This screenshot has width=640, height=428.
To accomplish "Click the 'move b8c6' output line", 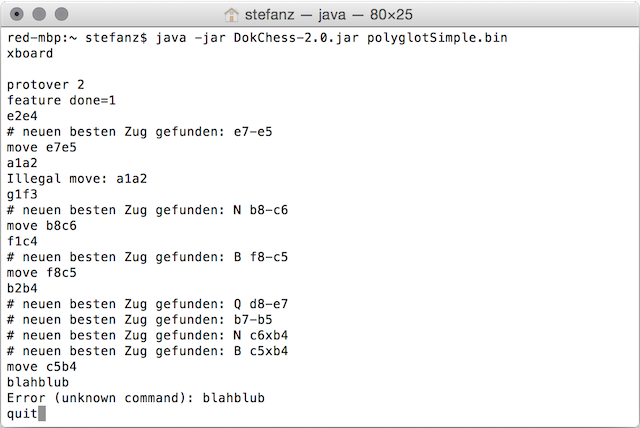I will [x=42, y=226].
